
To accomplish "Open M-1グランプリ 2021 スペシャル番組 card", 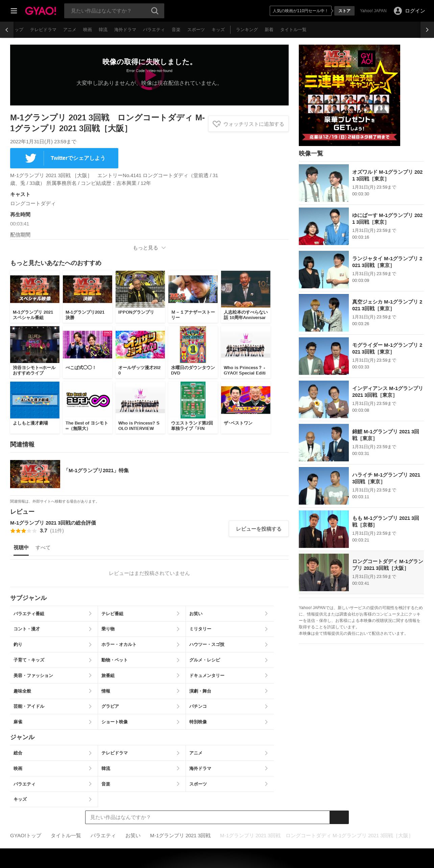I will (35, 297).
